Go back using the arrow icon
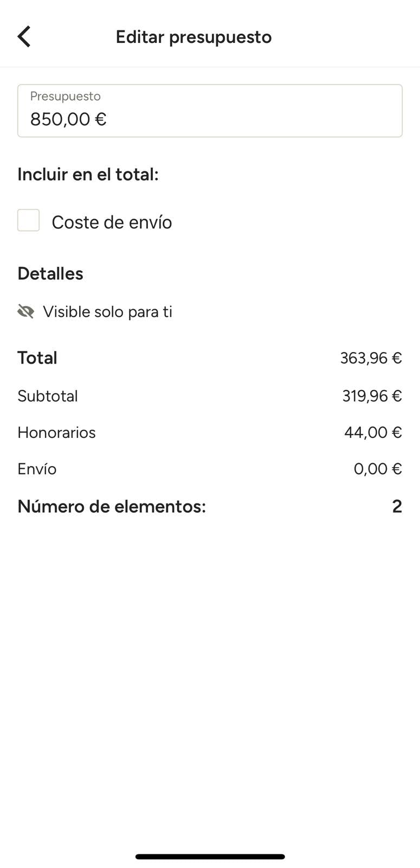 pos(24,37)
